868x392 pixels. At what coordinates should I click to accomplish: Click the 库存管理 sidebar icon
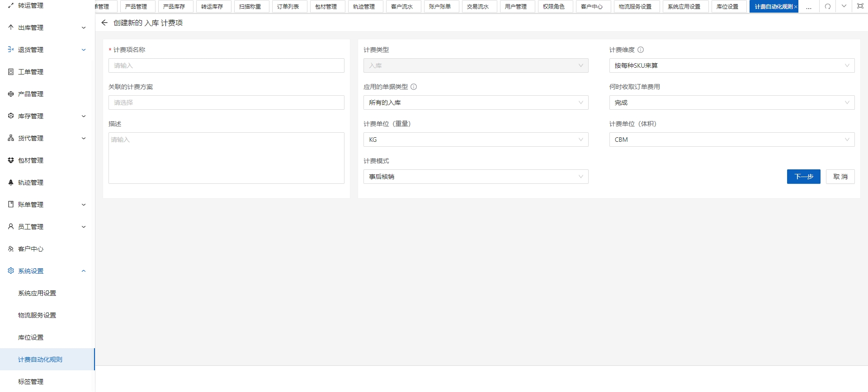11,116
